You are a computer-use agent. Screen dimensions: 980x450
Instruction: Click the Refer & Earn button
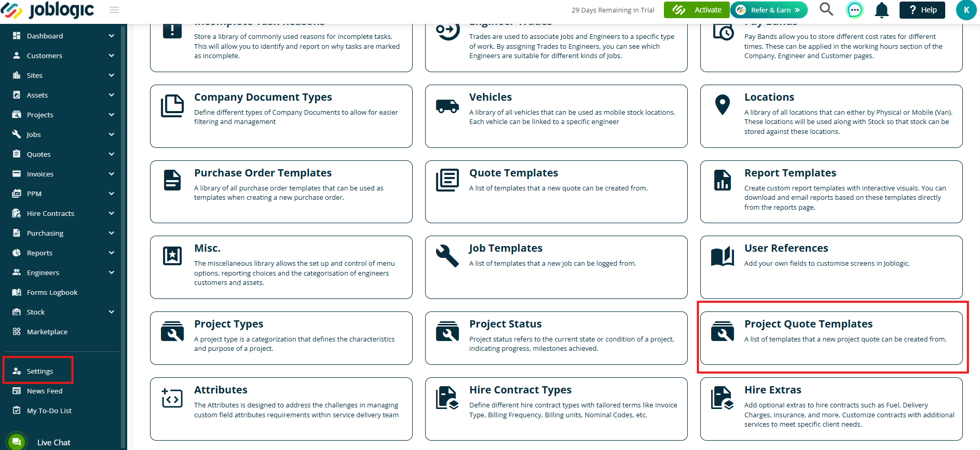click(769, 10)
